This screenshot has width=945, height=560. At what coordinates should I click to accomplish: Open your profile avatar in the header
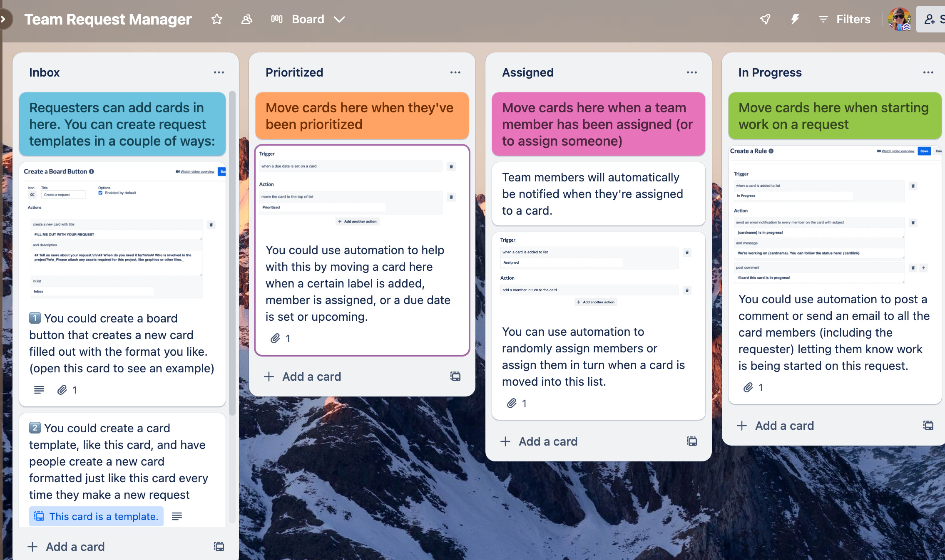900,19
